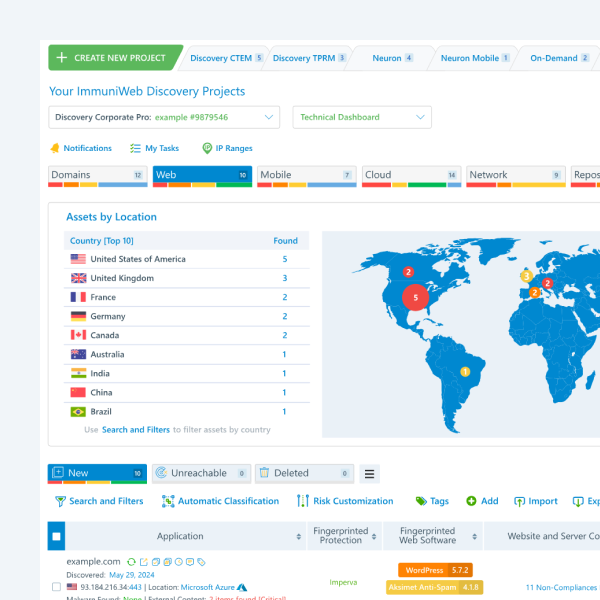Toggle the select-all checkbox in table header
Image resolution: width=600 pixels, height=600 pixels.
pos(56,537)
